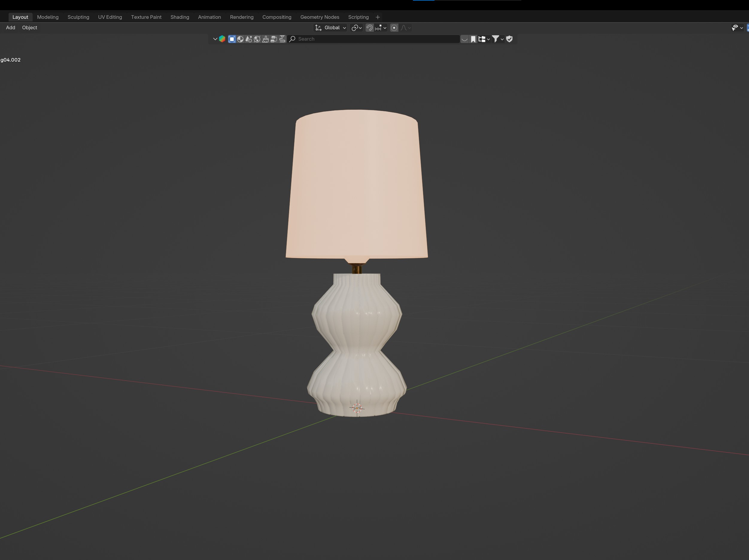Select the pie-shaped material filter icon

coord(240,39)
